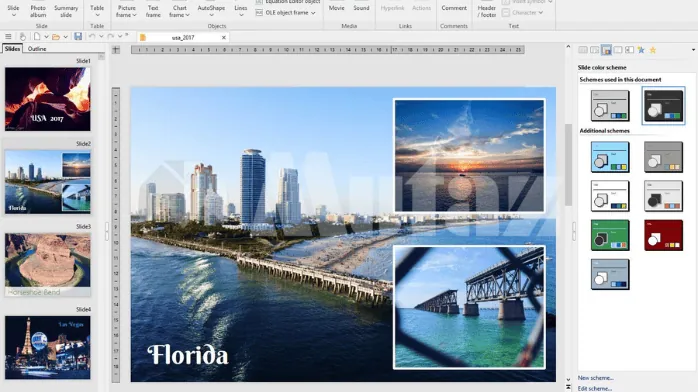The image size is (698, 392).
Task: Select Slide4 Las Vegas thumbnail
Action: point(48,348)
